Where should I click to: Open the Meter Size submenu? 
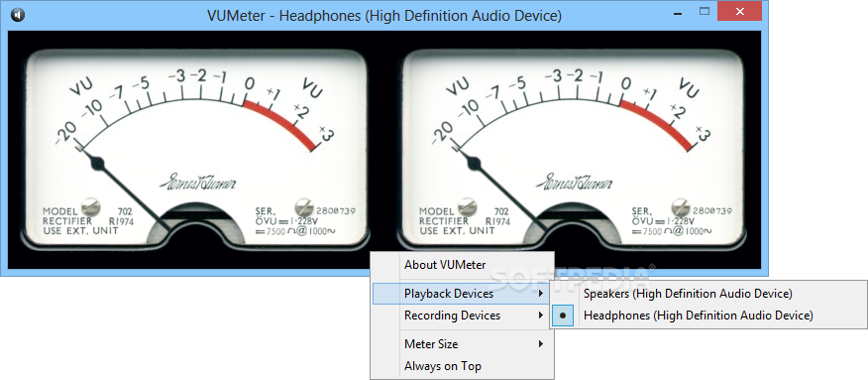tap(462, 344)
